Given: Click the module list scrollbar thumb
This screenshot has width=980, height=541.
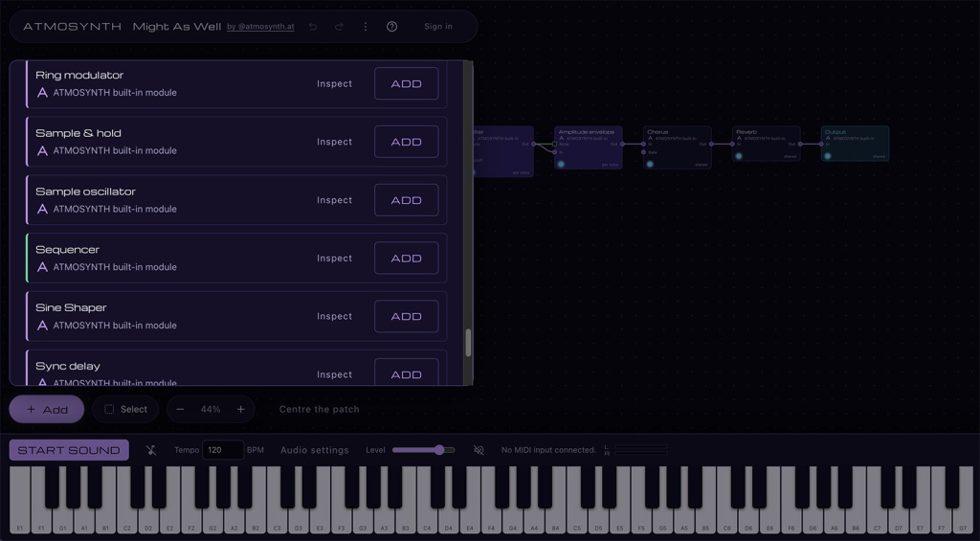Looking at the screenshot, I should click(x=468, y=343).
